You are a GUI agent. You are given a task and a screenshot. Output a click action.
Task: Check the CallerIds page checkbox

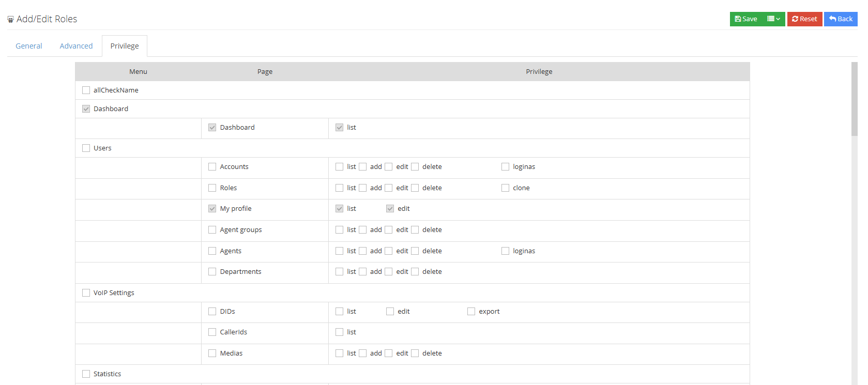212,332
